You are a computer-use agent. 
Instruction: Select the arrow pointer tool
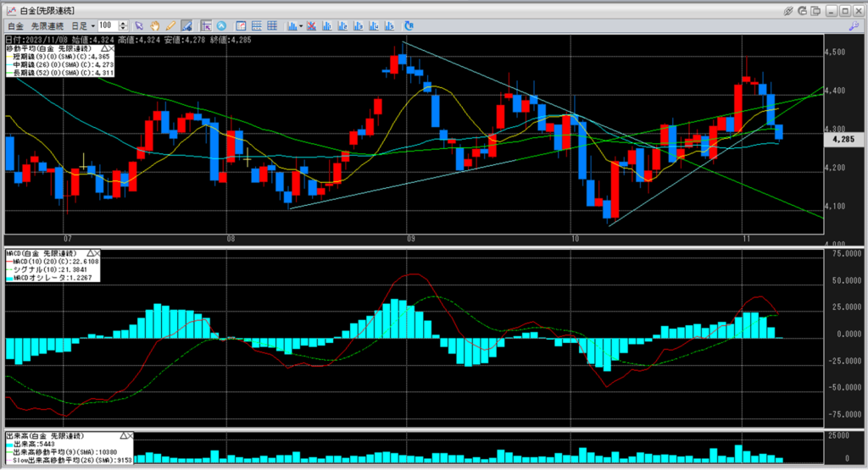coord(139,26)
